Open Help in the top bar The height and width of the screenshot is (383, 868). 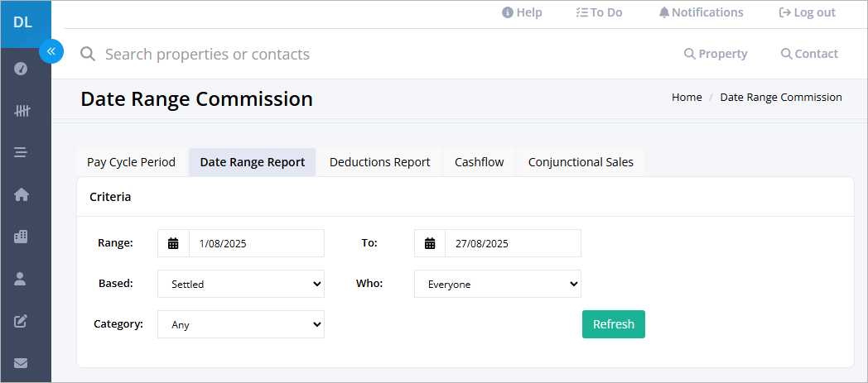coord(522,12)
